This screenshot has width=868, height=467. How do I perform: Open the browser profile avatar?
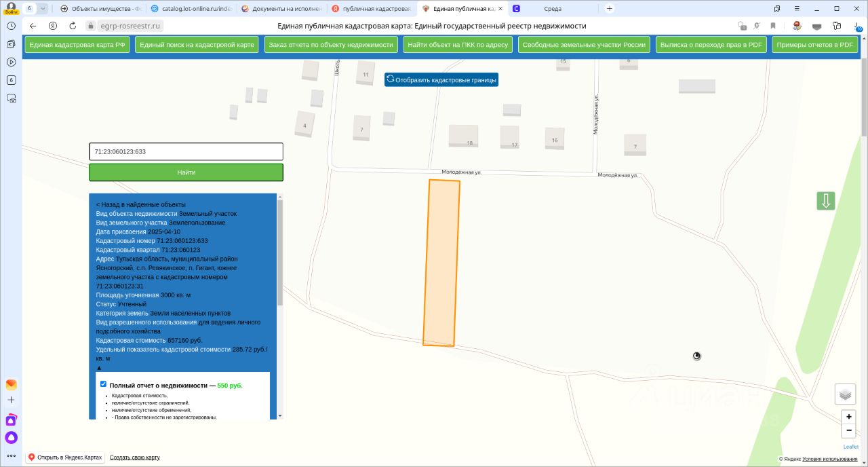(11, 8)
